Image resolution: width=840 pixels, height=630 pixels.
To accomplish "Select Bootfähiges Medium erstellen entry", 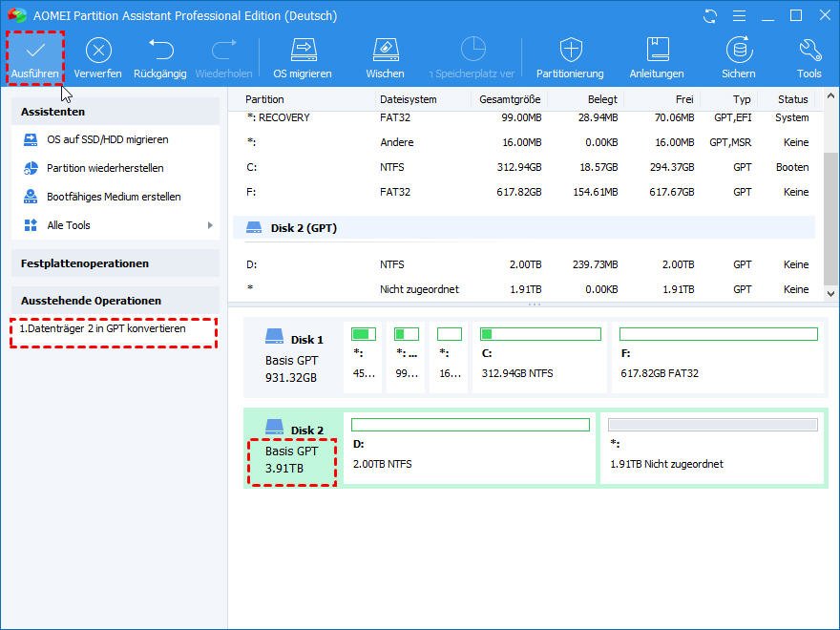I will point(114,197).
